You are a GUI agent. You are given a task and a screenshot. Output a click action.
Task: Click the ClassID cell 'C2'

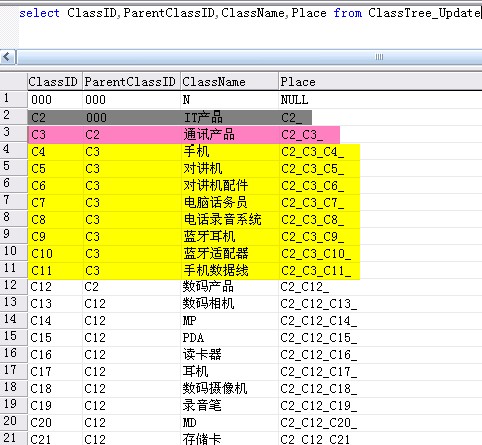[x=38, y=118]
